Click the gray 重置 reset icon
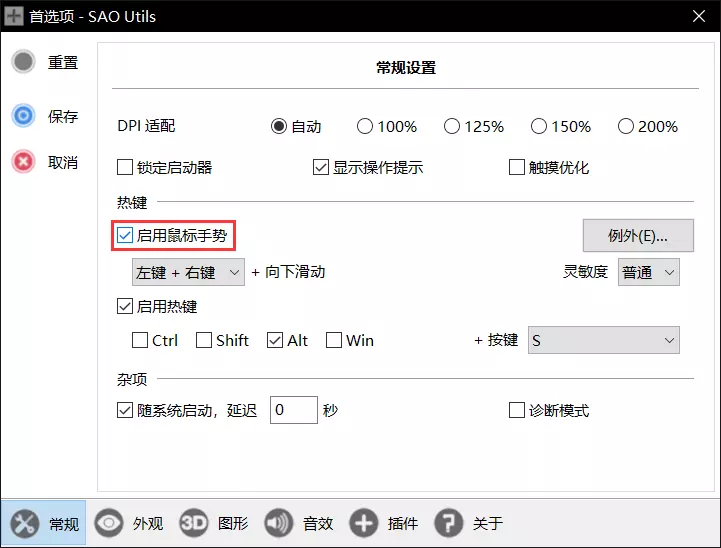Viewport: 721px width, 548px height. coord(23,62)
